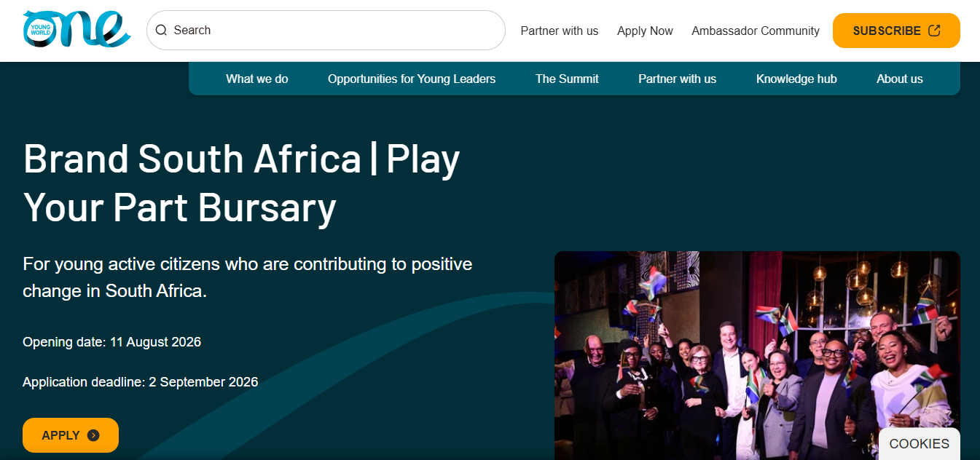
Task: Open the Apply Now link
Action: (x=645, y=31)
